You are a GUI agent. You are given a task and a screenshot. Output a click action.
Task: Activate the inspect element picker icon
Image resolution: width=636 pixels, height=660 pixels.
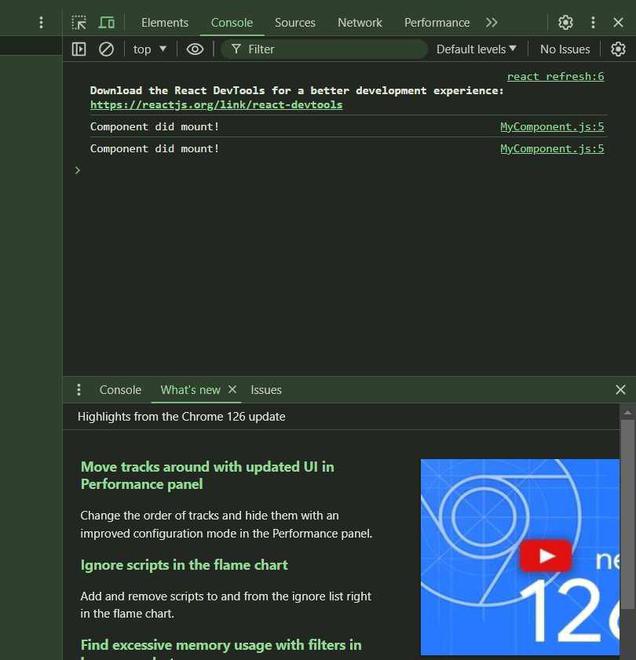pos(79,22)
